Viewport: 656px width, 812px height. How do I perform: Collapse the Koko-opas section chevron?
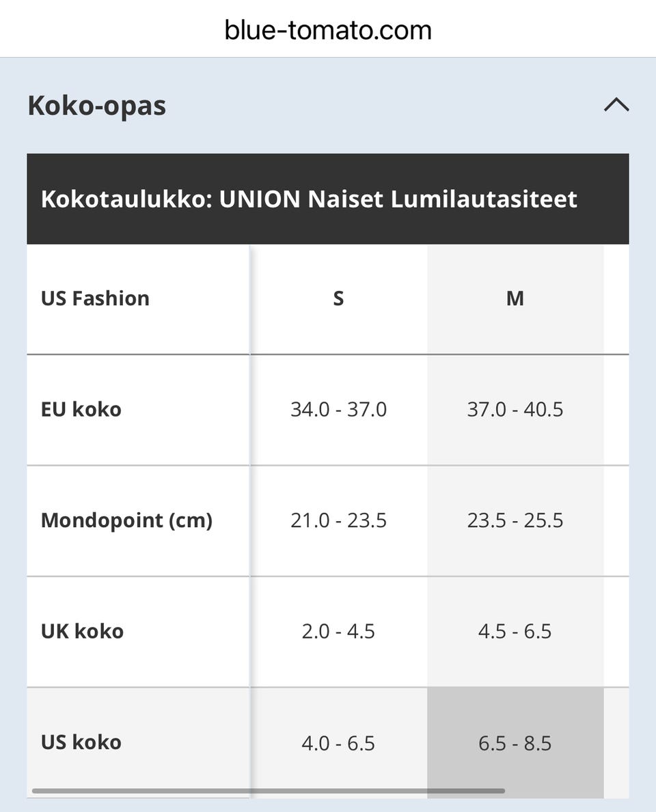616,105
